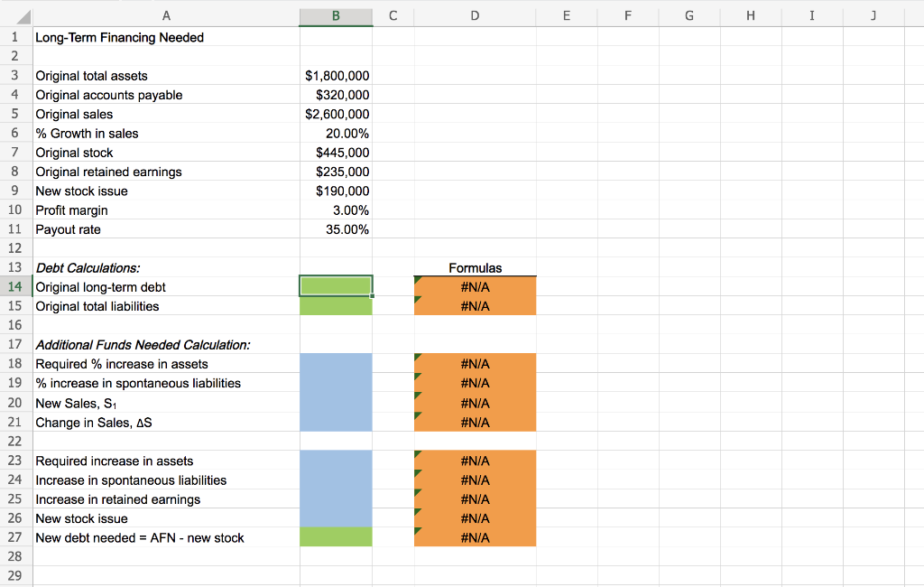Select the 3.00% profit margin cell
924x587 pixels.
click(x=336, y=210)
